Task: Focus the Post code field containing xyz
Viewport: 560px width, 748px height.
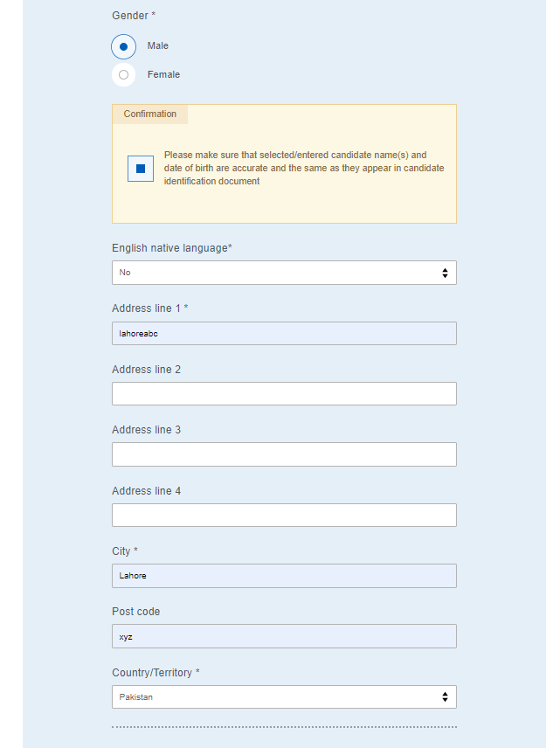Action: (284, 637)
